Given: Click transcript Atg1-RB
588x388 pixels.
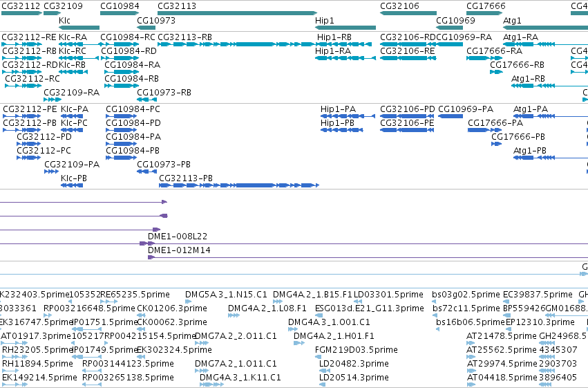Looking at the screenshot, I should pos(549,86).
